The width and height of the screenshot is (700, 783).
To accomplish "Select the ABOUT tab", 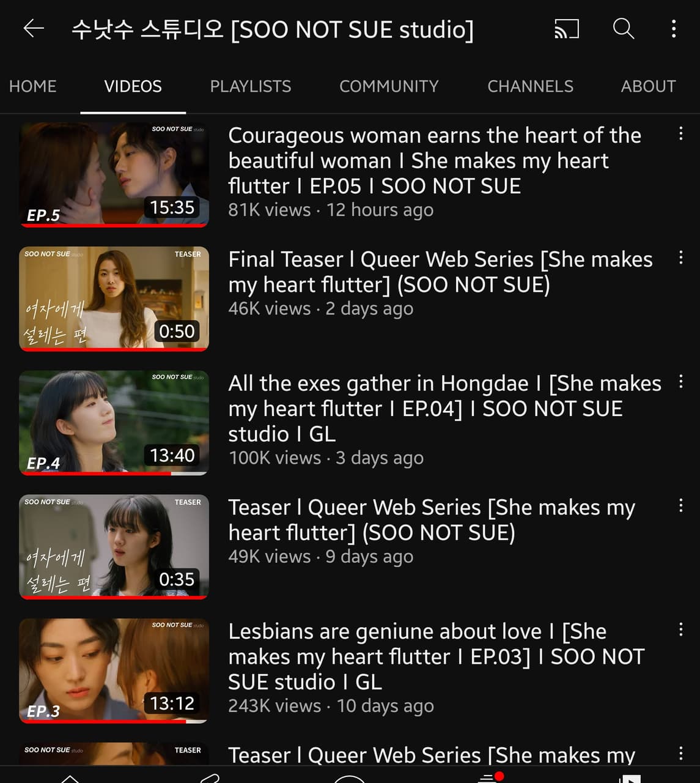I will pyautogui.click(x=648, y=86).
